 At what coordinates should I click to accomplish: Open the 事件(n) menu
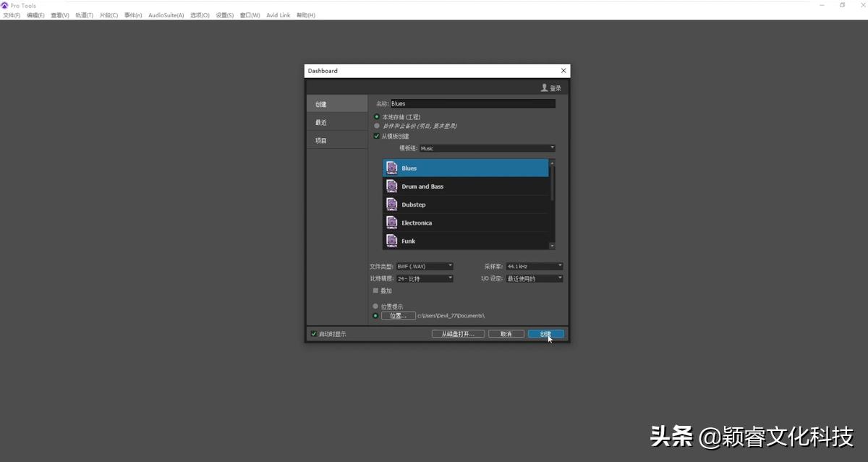[x=133, y=15]
